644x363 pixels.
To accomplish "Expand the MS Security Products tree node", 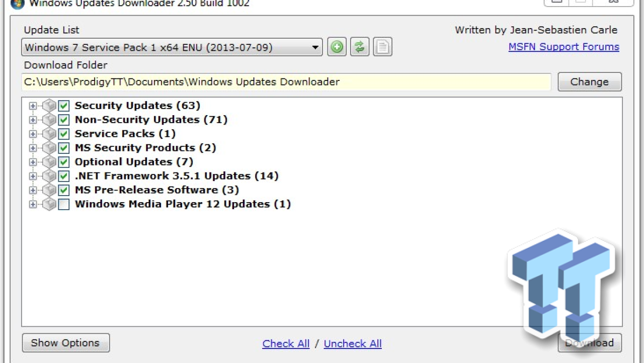I will (33, 148).
